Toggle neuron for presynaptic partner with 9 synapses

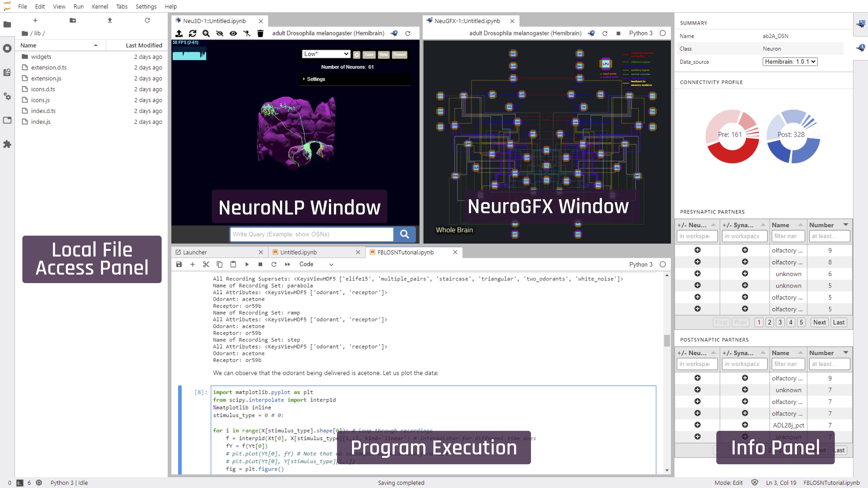[x=698, y=250]
